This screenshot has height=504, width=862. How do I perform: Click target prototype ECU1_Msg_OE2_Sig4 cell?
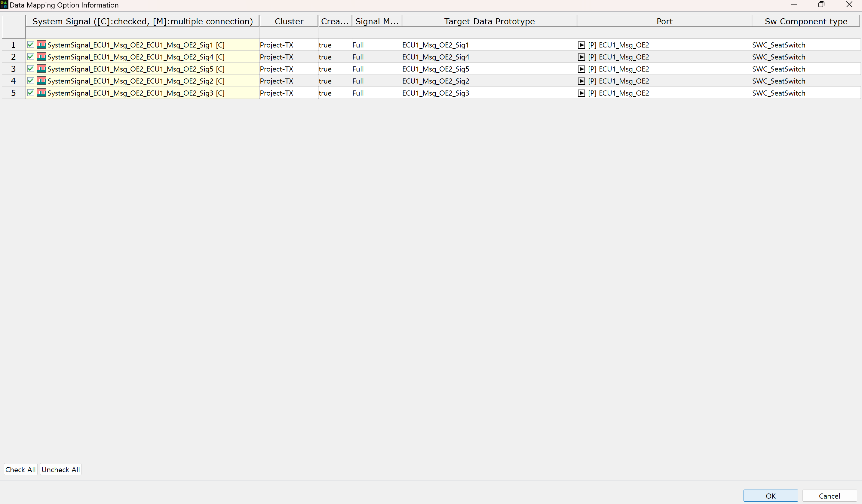pyautogui.click(x=489, y=57)
